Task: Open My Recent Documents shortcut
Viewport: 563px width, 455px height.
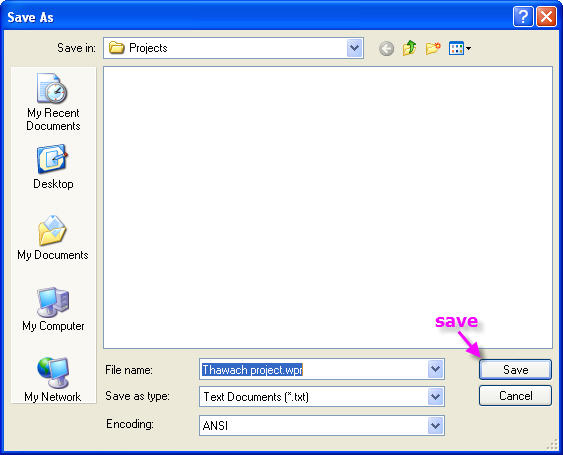Action: [53, 102]
